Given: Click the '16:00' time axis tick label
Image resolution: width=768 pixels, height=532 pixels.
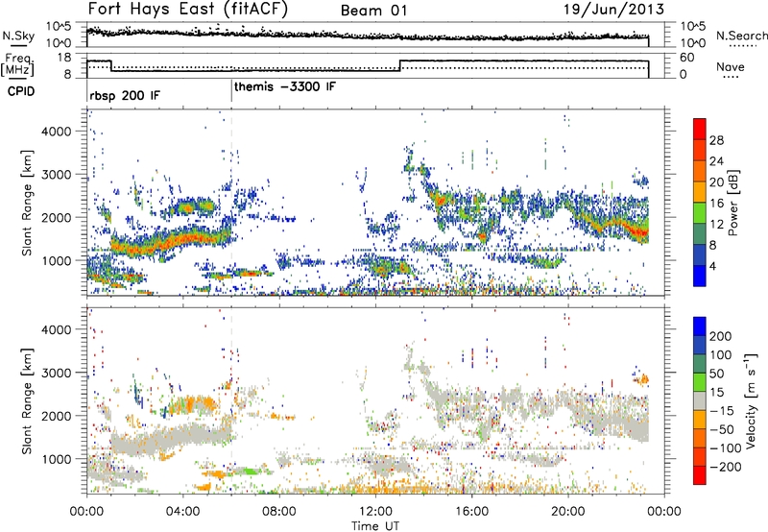Looking at the screenshot, I should point(471,512).
